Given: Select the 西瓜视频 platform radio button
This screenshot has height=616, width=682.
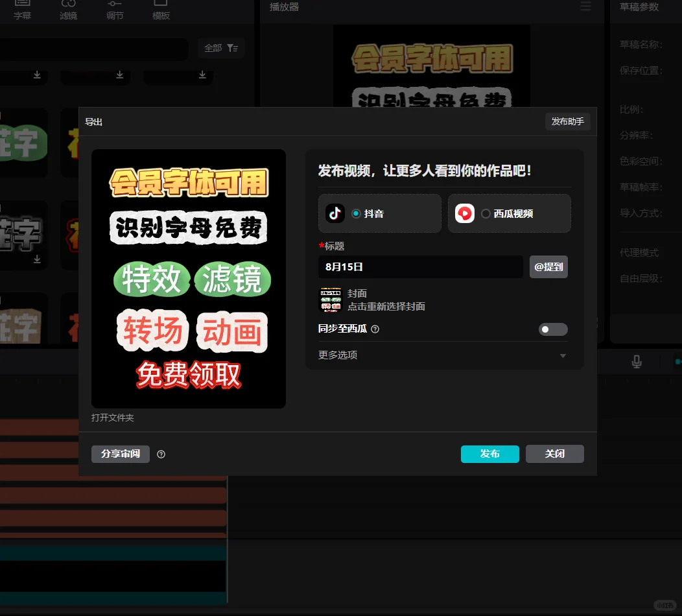Looking at the screenshot, I should pyautogui.click(x=486, y=213).
